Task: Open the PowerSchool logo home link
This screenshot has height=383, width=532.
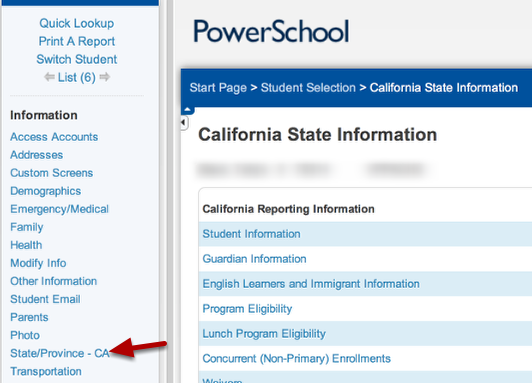Action: (x=271, y=32)
